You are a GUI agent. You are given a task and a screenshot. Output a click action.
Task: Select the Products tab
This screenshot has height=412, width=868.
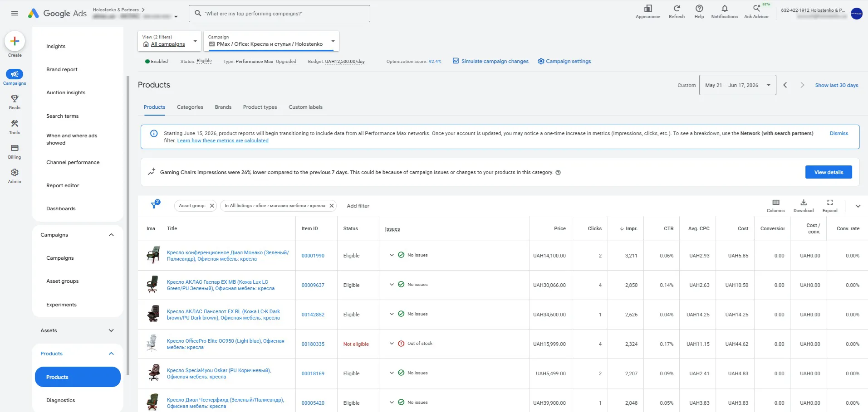[x=154, y=107]
